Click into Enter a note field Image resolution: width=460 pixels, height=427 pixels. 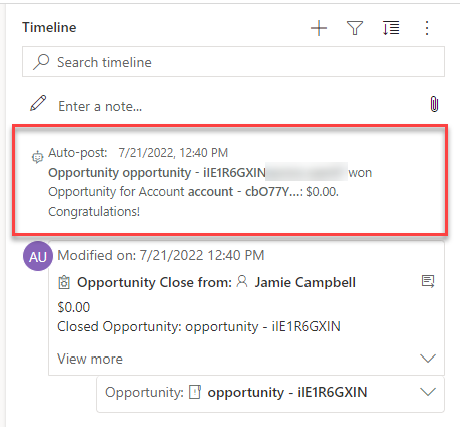(x=233, y=106)
